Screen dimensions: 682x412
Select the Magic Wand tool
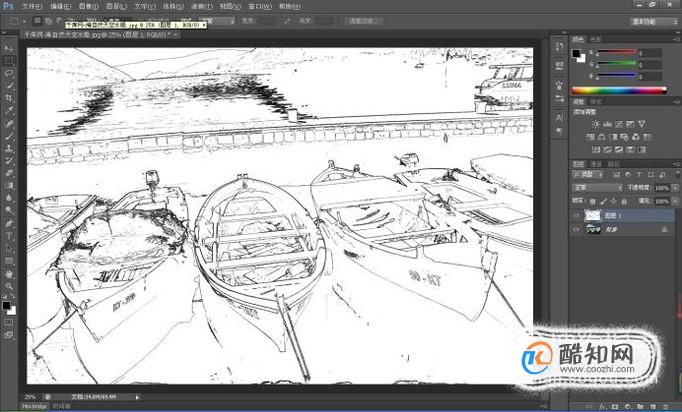tap(9, 86)
